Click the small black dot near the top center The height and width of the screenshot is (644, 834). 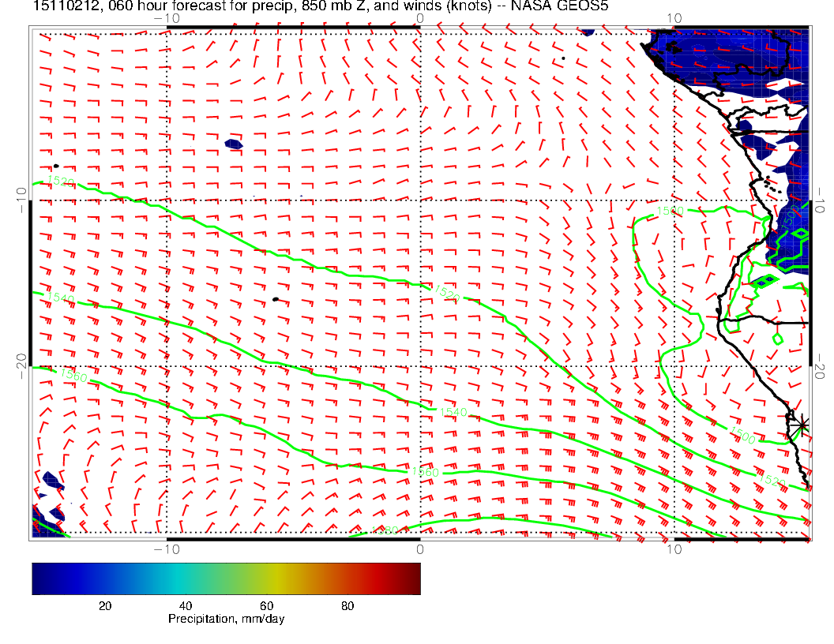563,58
